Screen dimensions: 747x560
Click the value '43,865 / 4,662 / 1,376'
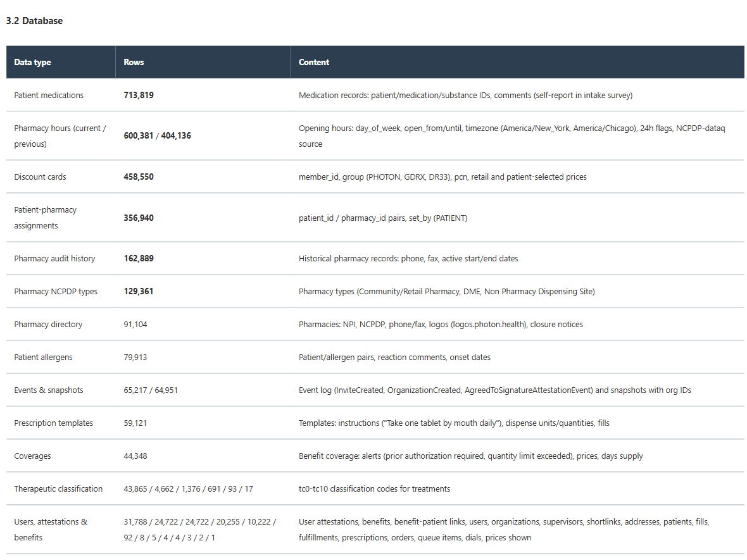pos(188,488)
